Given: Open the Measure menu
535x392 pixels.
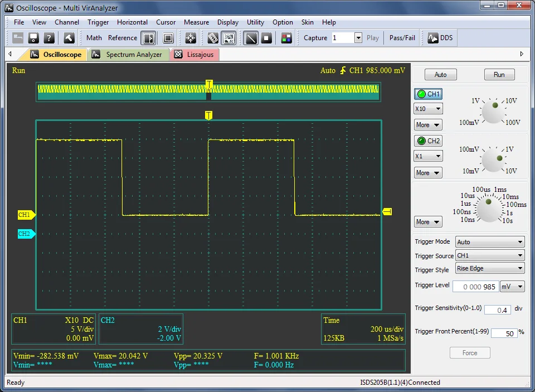Looking at the screenshot, I should [196, 22].
